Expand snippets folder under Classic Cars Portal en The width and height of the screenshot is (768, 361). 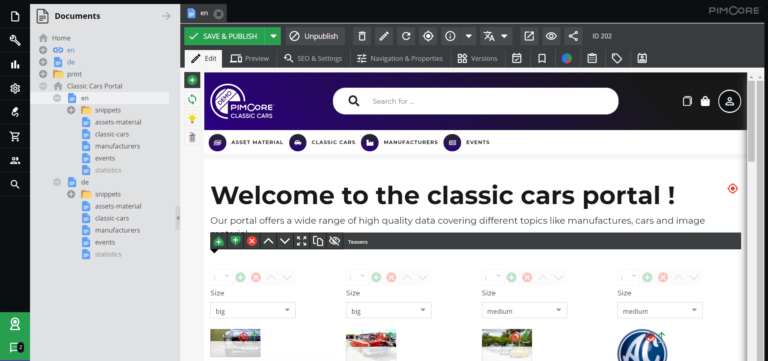click(x=71, y=110)
